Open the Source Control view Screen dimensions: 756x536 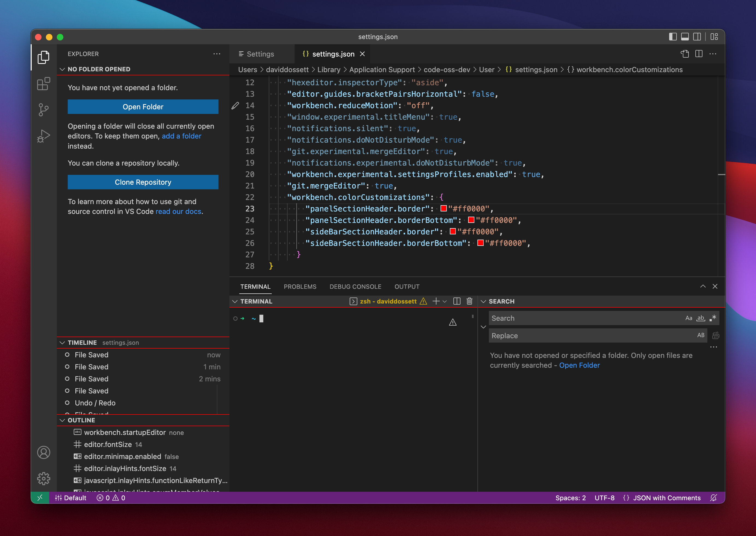[43, 110]
